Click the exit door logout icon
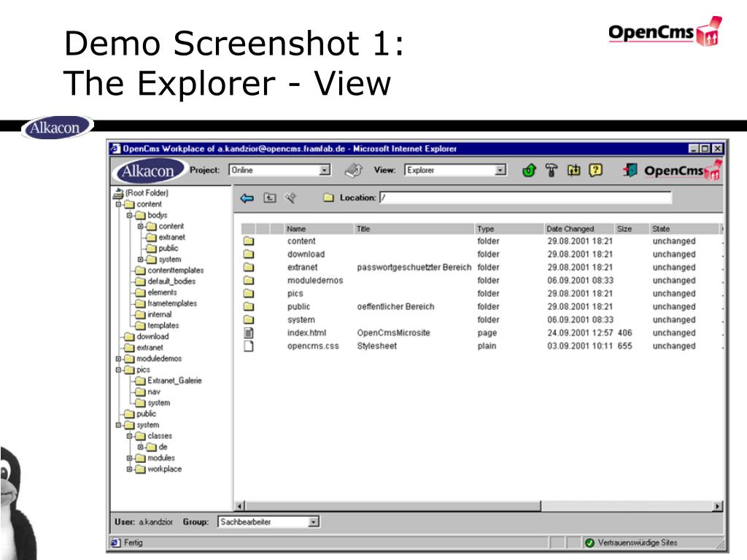The height and width of the screenshot is (560, 747). coord(630,170)
